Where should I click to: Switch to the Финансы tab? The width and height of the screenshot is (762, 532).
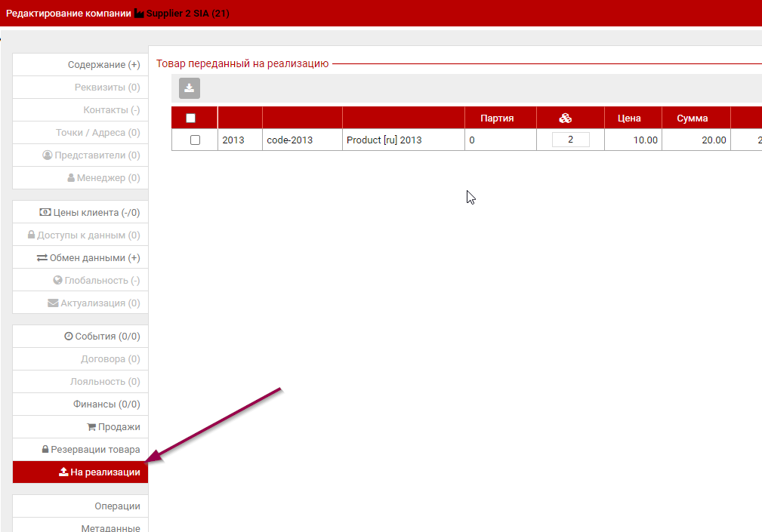tap(109, 404)
